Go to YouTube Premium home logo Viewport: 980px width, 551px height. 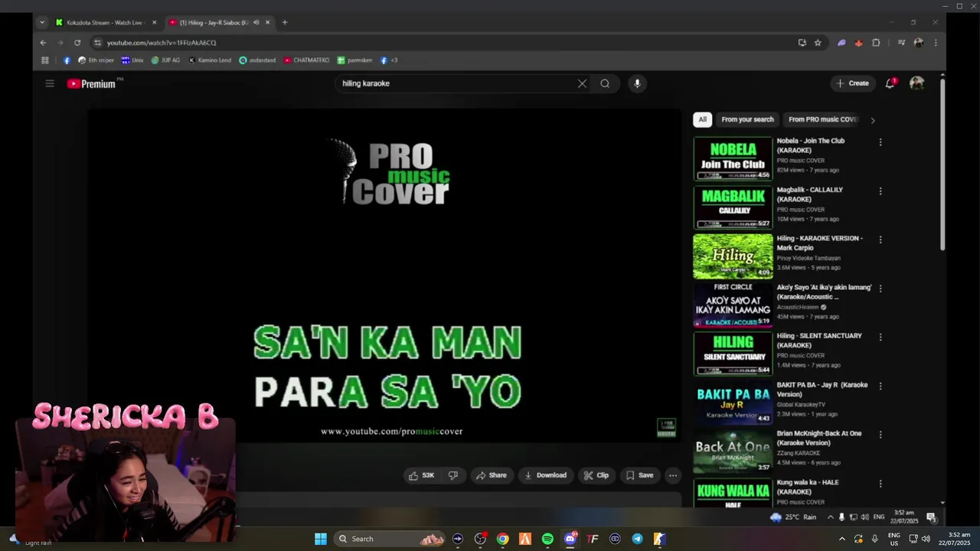tap(91, 83)
